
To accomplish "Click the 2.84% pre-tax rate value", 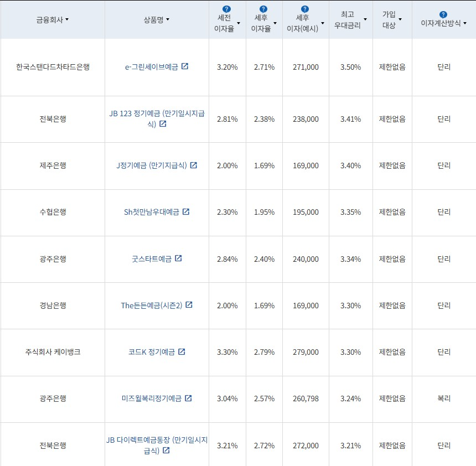I will tap(227, 259).
